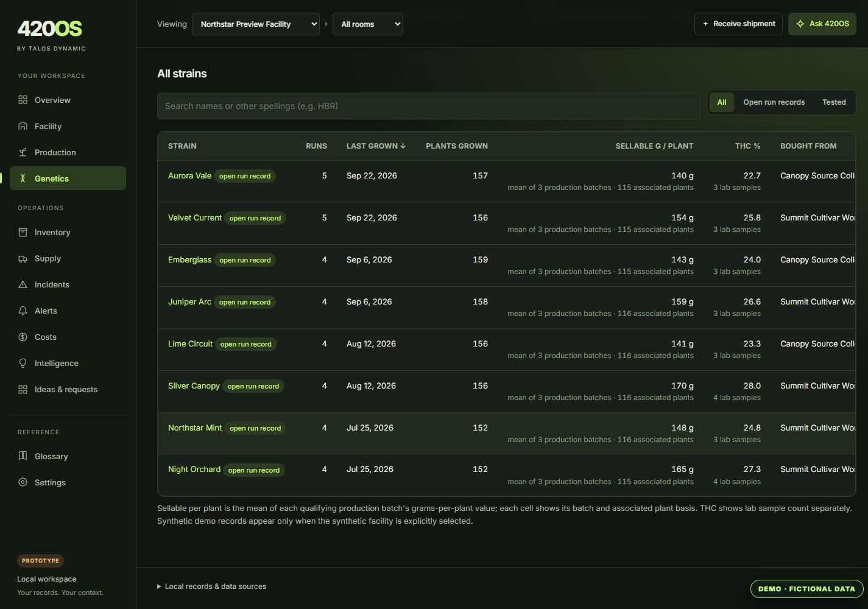868x609 pixels.
Task: Select the Tested filter tab
Action: click(834, 102)
